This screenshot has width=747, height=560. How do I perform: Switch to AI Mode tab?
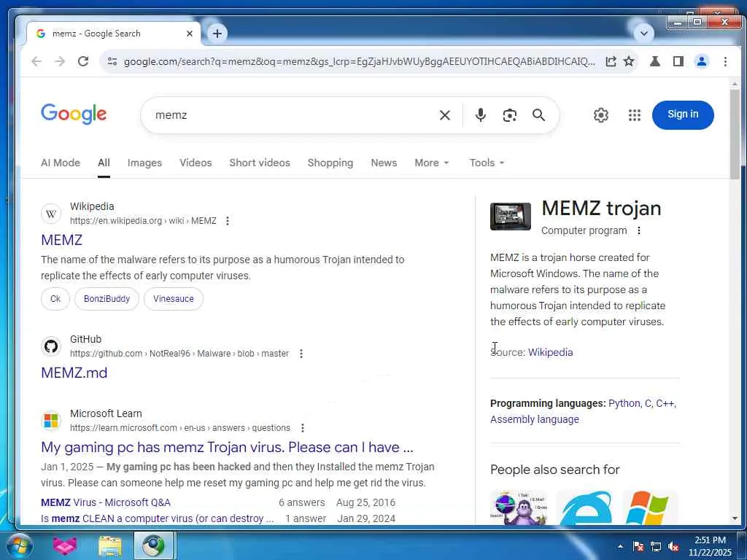pyautogui.click(x=61, y=163)
